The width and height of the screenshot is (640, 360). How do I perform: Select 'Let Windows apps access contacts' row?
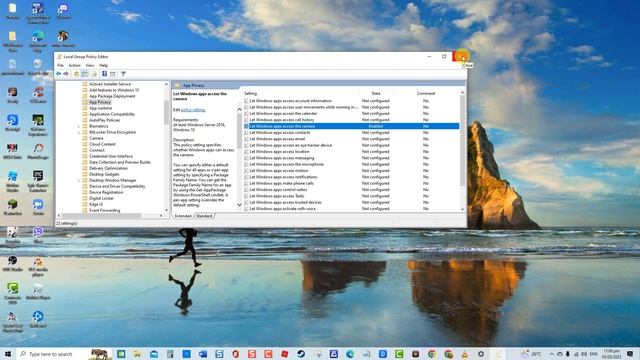coord(351,133)
